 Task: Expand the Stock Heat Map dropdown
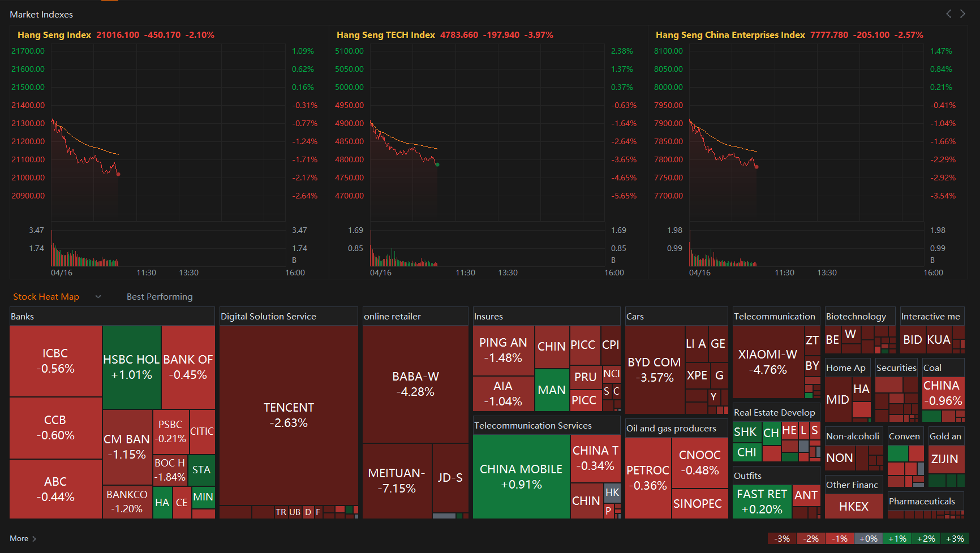tap(98, 297)
